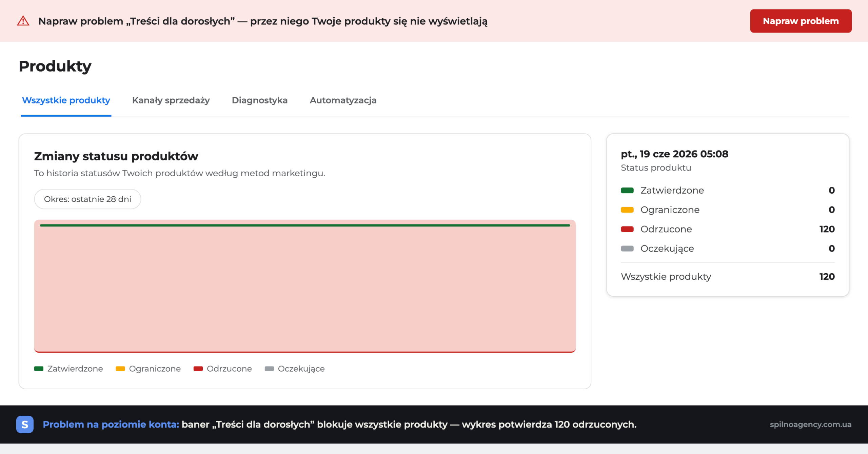Open the spilnoagency.com.ua link
This screenshot has height=454, width=868.
pyautogui.click(x=810, y=424)
